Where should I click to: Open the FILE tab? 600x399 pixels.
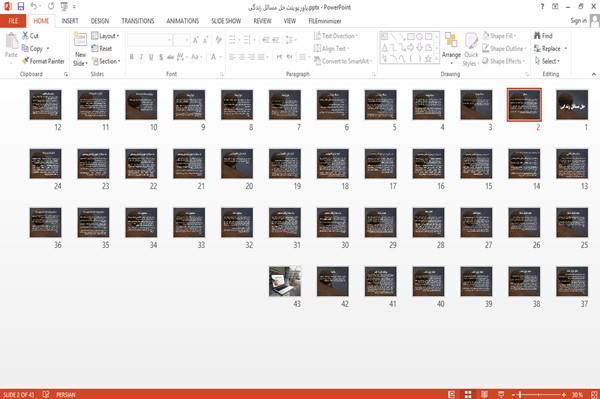pyautogui.click(x=13, y=21)
